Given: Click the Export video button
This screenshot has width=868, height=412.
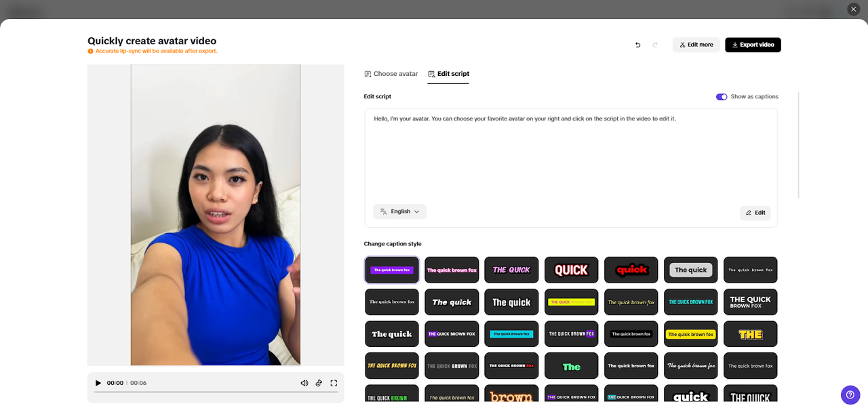Looking at the screenshot, I should [753, 44].
